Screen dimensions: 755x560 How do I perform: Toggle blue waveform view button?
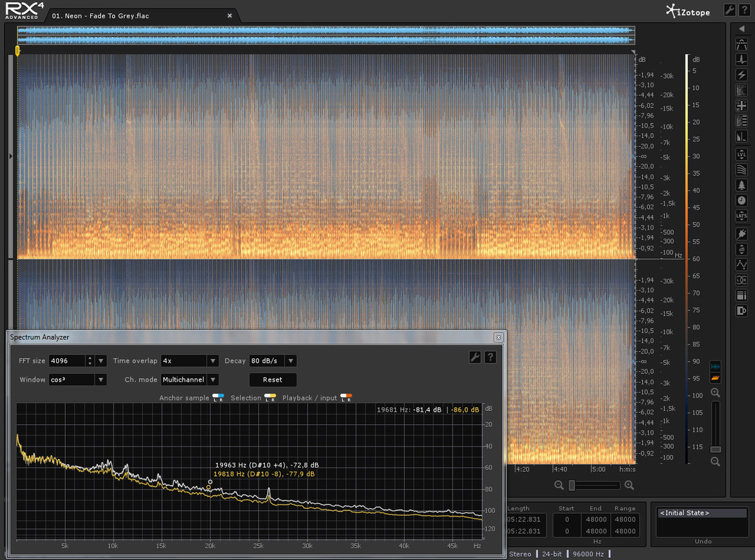[x=716, y=367]
